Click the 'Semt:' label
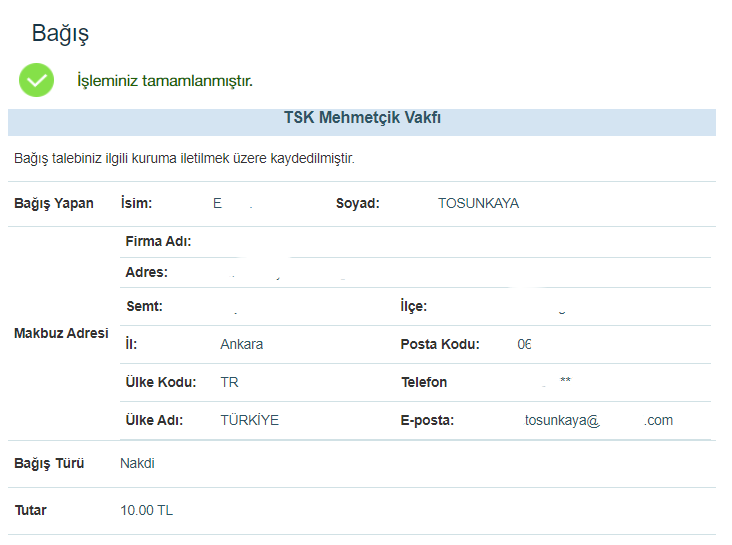 pyautogui.click(x=144, y=306)
